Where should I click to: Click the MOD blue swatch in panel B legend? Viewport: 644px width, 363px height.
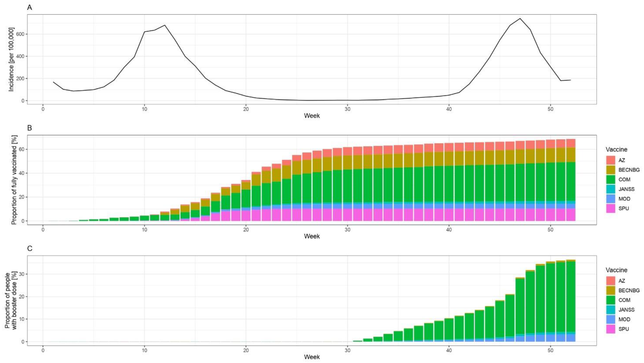[x=610, y=199]
